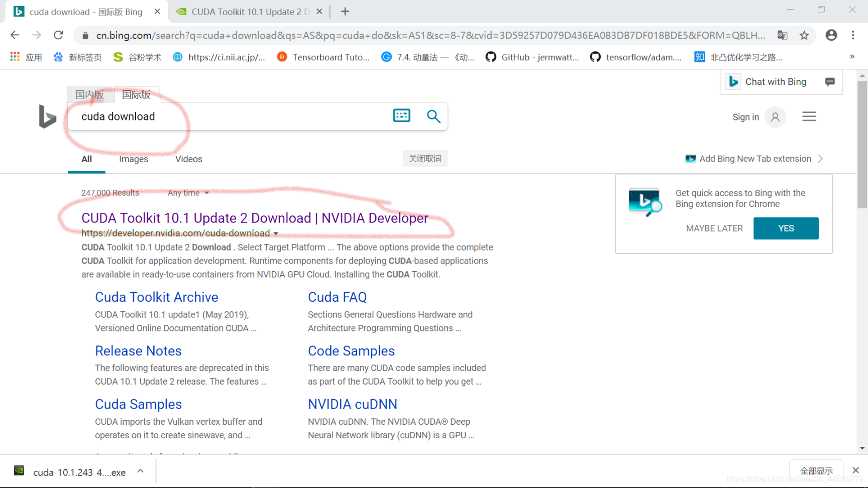Bookmark this page with the star icon
Viewport: 868px width, 488px height.
804,35
